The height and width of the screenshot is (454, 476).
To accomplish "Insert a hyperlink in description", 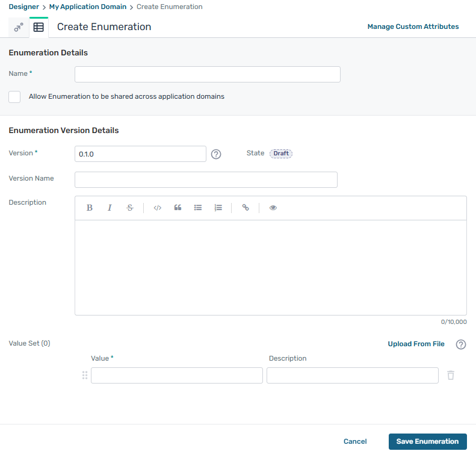I will pos(246,208).
